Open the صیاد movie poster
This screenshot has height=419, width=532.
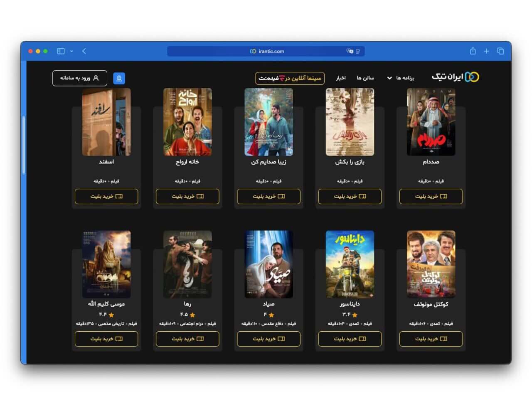point(268,264)
